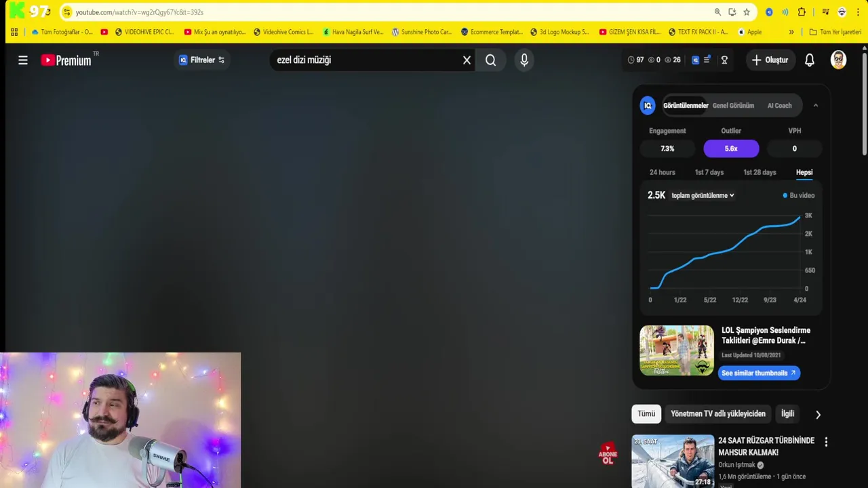This screenshot has width=868, height=488.
Task: Click the vidIQ panel round logo
Action: tap(648, 105)
